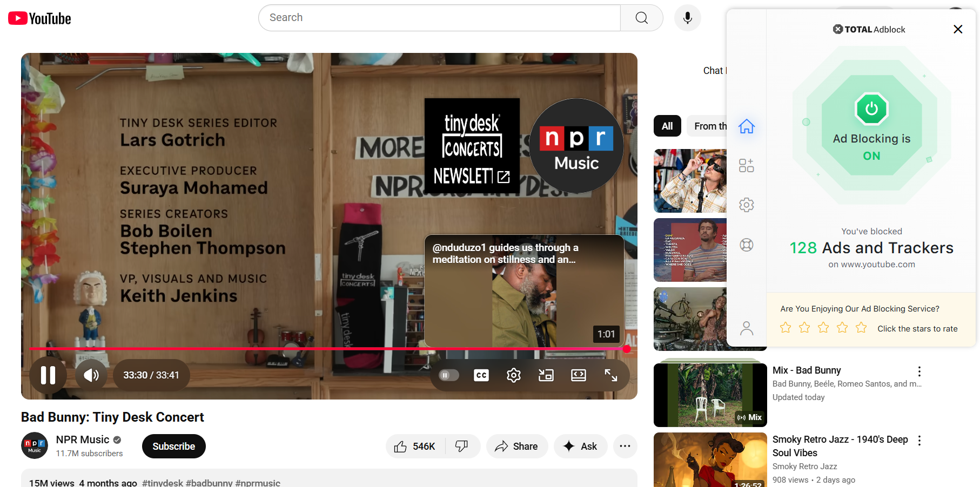Click the search magnifier button

tap(641, 18)
